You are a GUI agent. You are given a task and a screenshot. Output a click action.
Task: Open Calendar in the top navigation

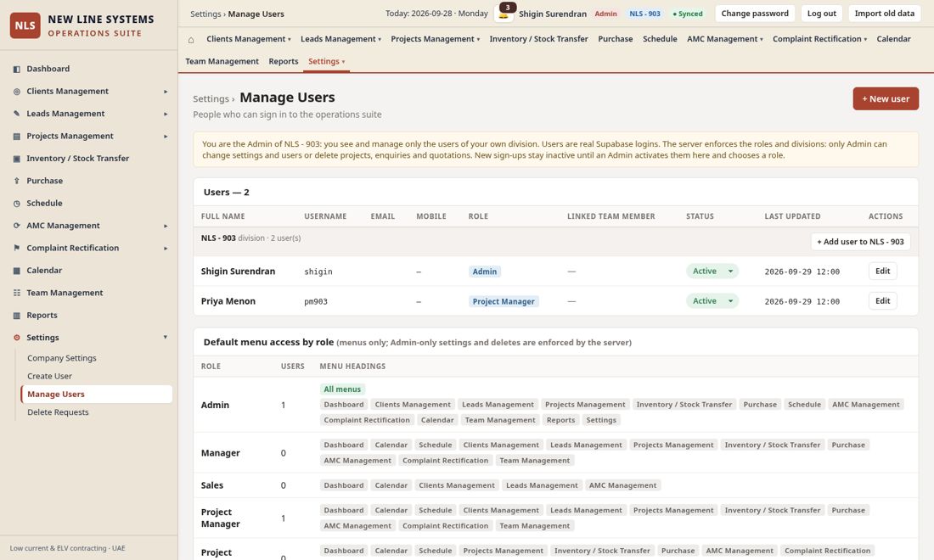[x=893, y=39]
